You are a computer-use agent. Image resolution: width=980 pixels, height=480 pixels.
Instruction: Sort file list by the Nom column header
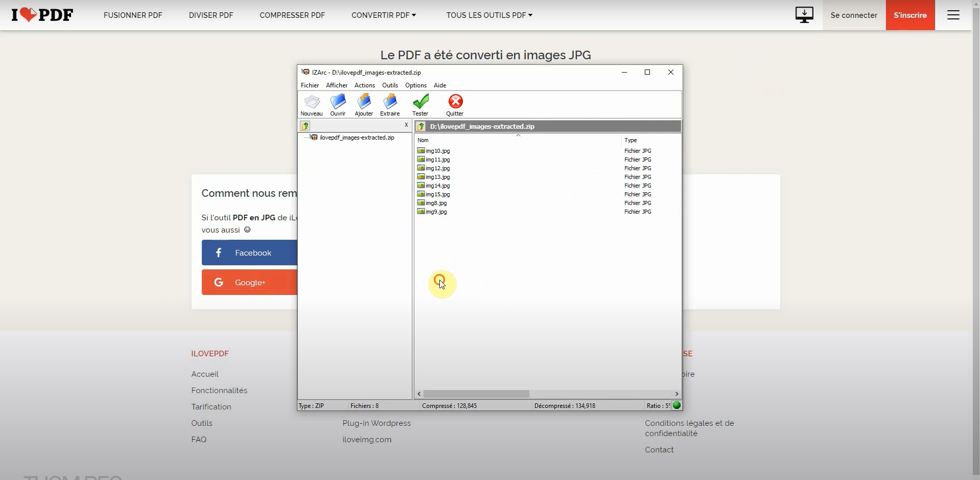coord(518,140)
